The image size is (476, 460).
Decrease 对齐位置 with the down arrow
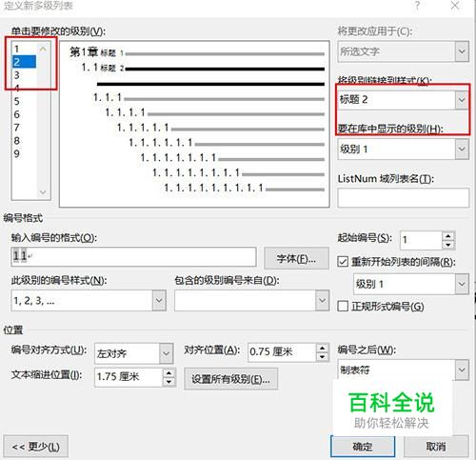pos(323,357)
